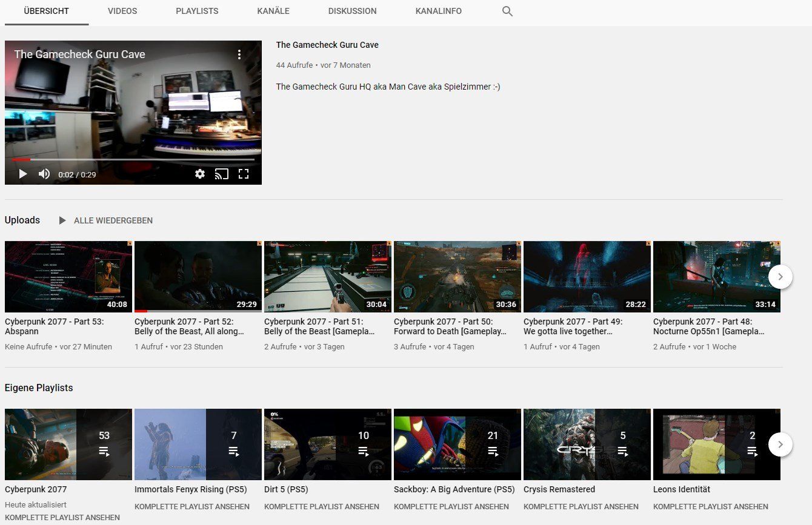
Task: Seek along the featured video progress bar
Action: click(x=133, y=160)
